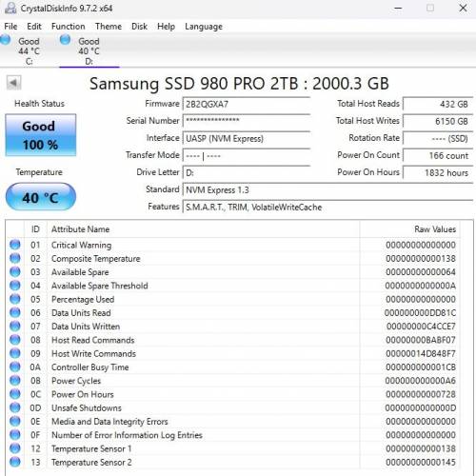
Task: Switch to the C: drive tab
Action: click(29, 50)
